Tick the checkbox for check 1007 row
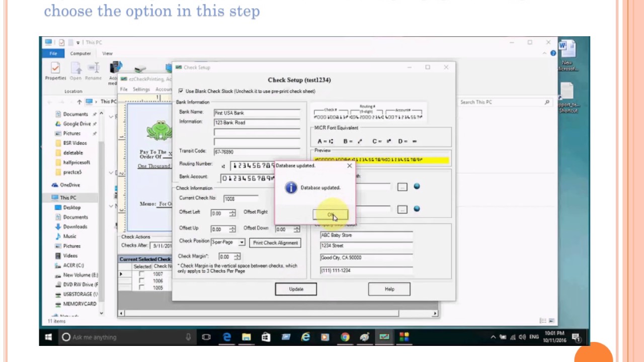This screenshot has height=362, width=644. click(x=141, y=275)
